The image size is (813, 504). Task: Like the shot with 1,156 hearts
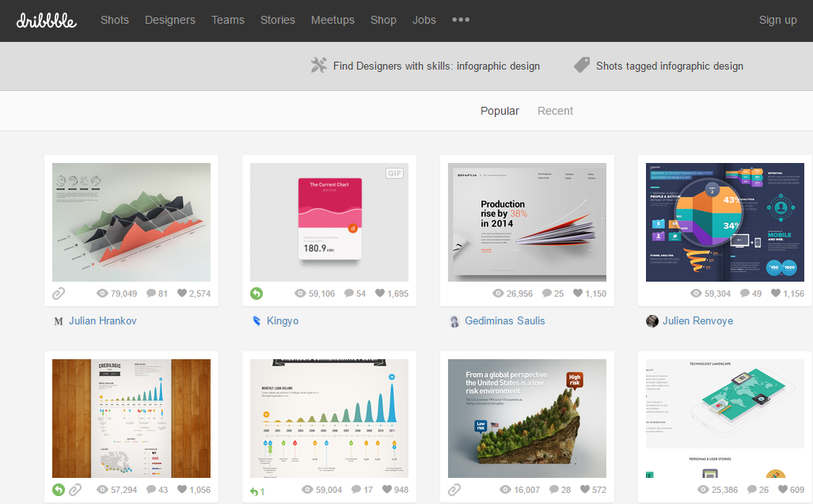[x=776, y=294]
